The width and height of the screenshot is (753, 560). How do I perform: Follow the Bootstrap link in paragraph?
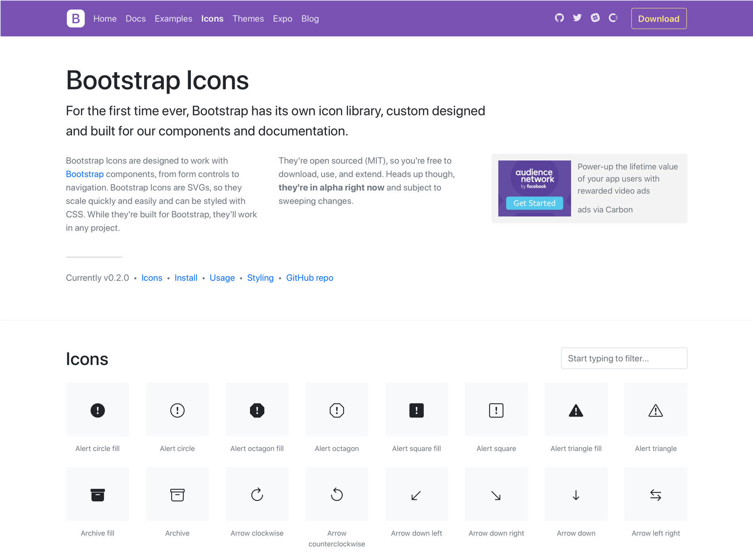point(85,174)
